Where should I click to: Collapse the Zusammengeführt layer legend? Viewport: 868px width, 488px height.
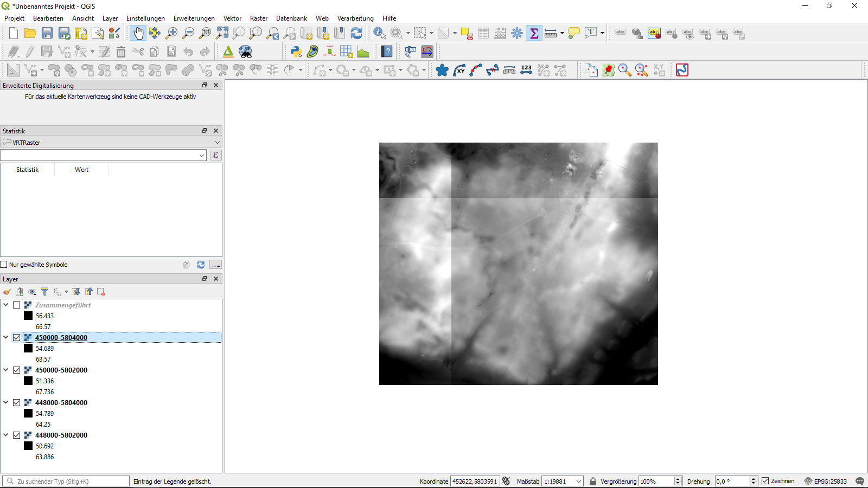click(x=6, y=305)
